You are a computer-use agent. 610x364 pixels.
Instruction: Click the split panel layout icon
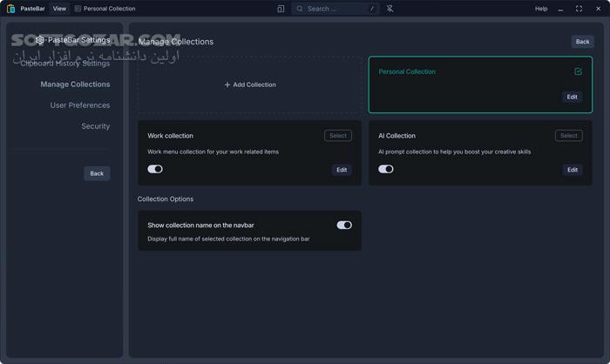(x=281, y=9)
